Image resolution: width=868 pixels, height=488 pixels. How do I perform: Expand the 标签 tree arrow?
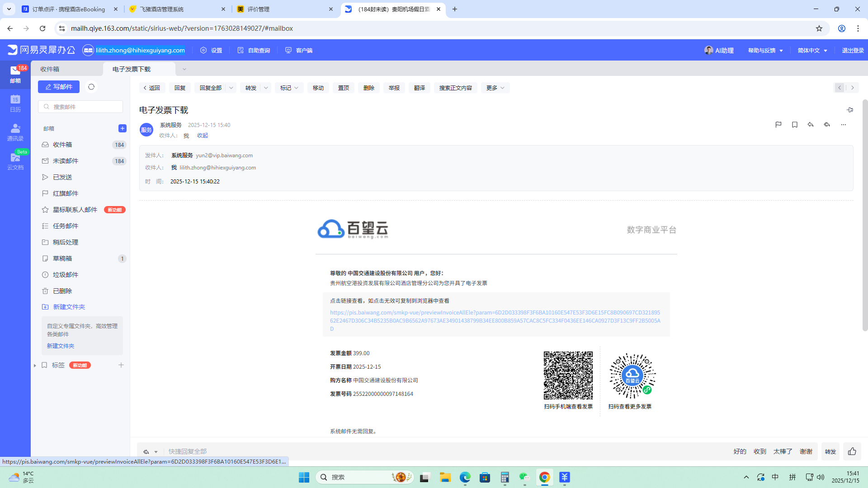(x=35, y=365)
